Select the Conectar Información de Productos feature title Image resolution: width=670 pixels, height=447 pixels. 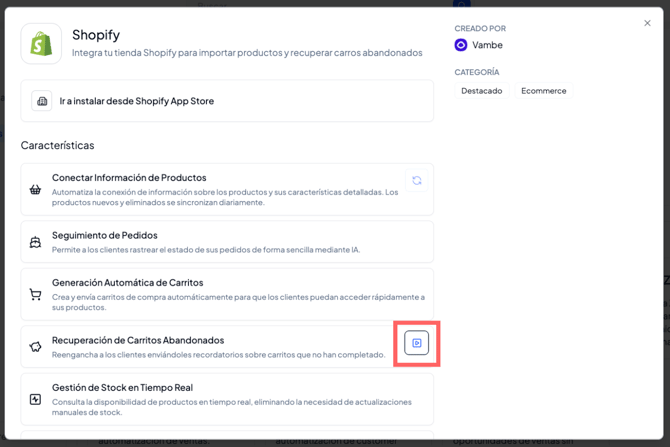click(129, 178)
